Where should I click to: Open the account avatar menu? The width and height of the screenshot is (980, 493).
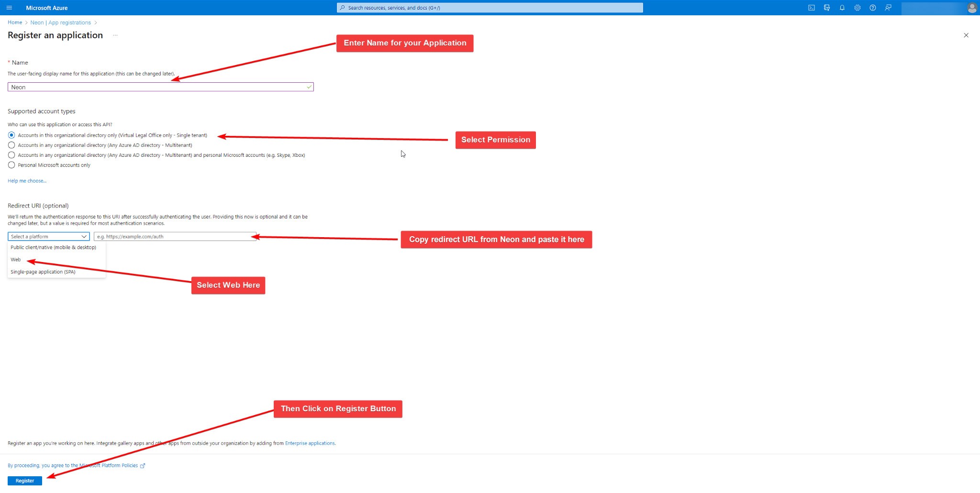click(x=972, y=8)
